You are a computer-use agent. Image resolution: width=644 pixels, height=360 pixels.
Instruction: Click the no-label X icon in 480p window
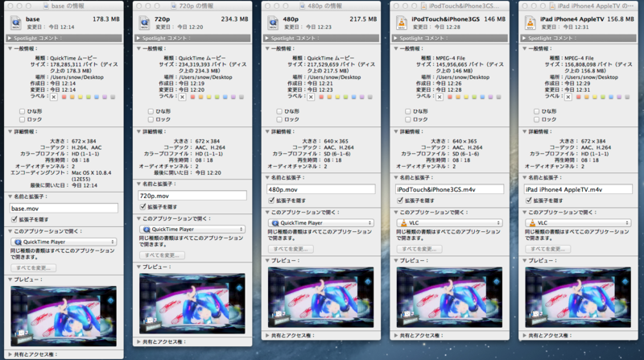311,97
